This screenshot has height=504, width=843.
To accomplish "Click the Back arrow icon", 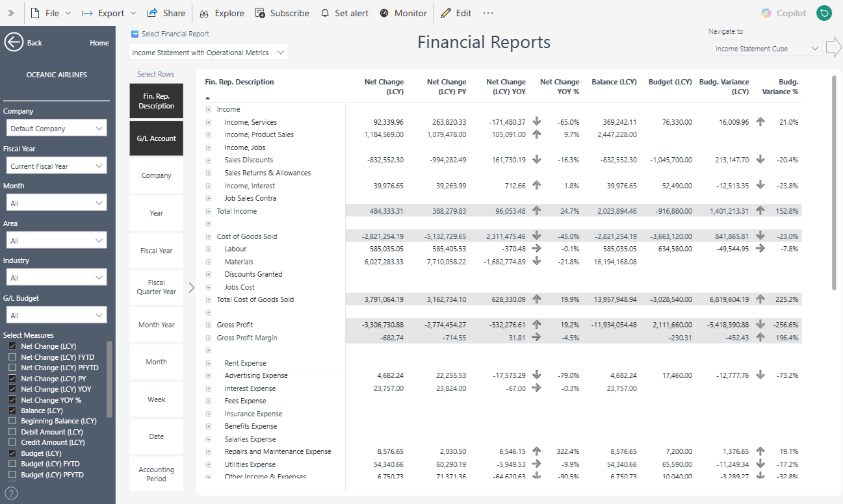I will tap(14, 42).
